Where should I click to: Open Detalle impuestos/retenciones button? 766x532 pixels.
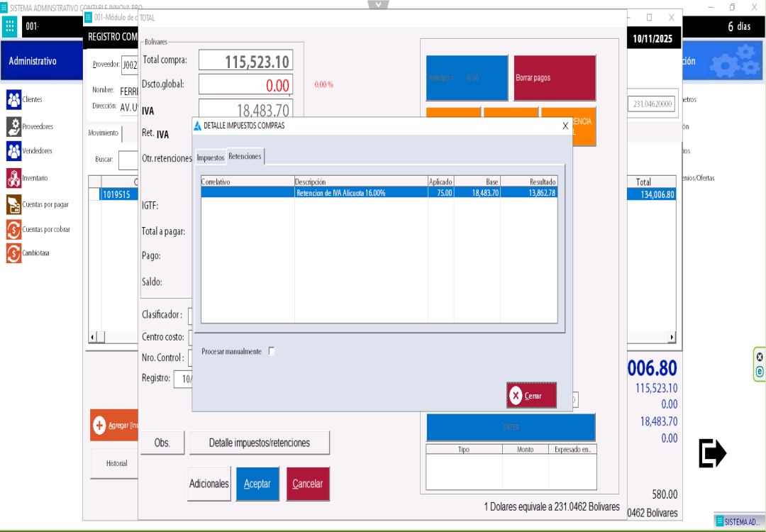(259, 443)
